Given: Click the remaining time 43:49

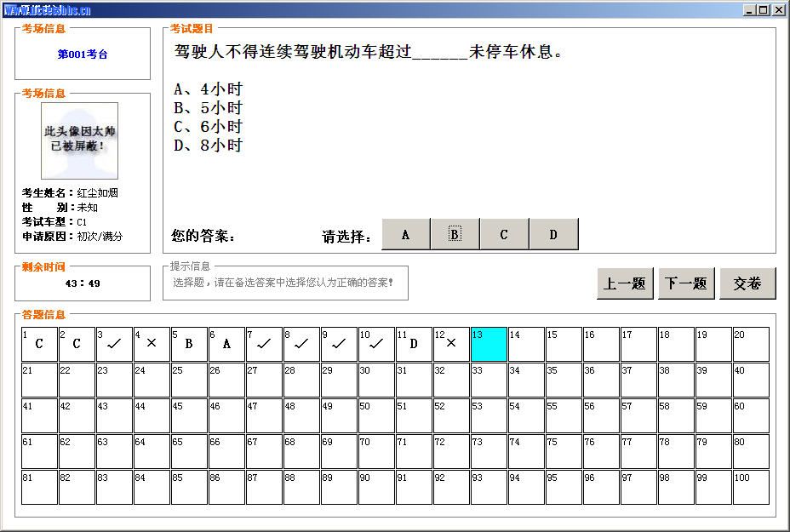Looking at the screenshot, I should (83, 283).
